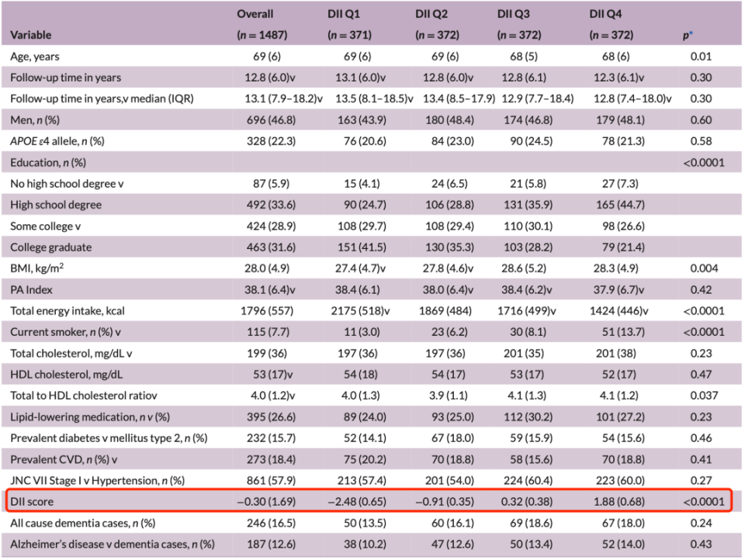Image resolution: width=745 pixels, height=560 pixels.
Task: Select the Overall column header
Action: tap(255, 14)
